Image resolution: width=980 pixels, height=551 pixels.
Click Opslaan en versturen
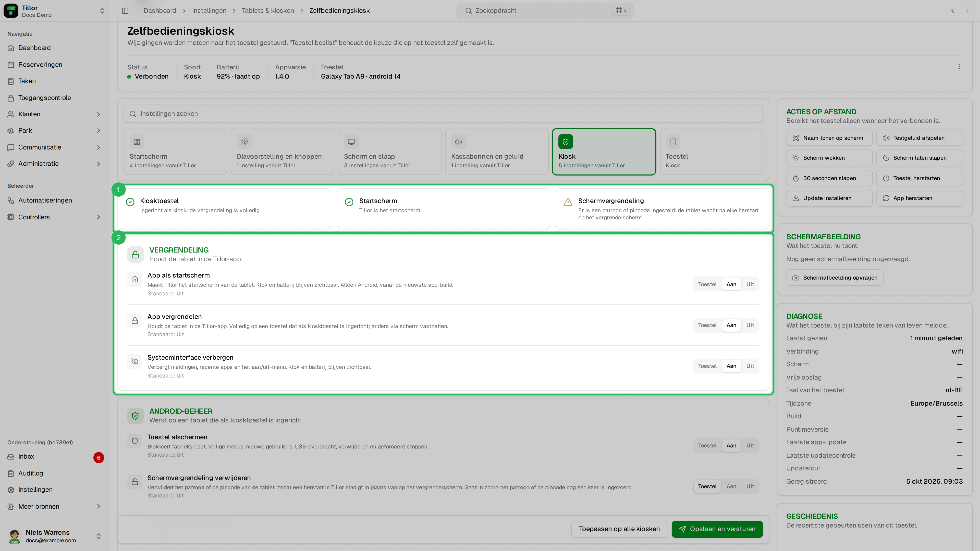point(717,529)
